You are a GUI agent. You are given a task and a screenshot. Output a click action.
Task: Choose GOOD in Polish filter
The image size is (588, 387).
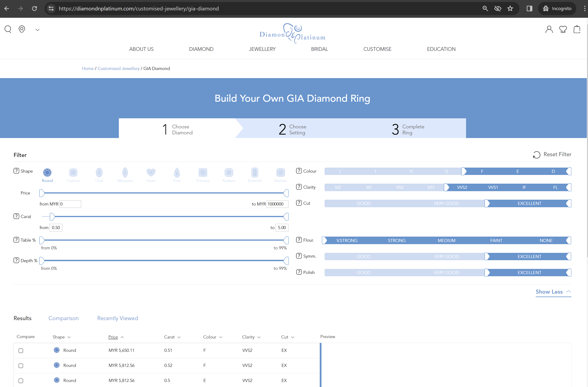coord(364,273)
